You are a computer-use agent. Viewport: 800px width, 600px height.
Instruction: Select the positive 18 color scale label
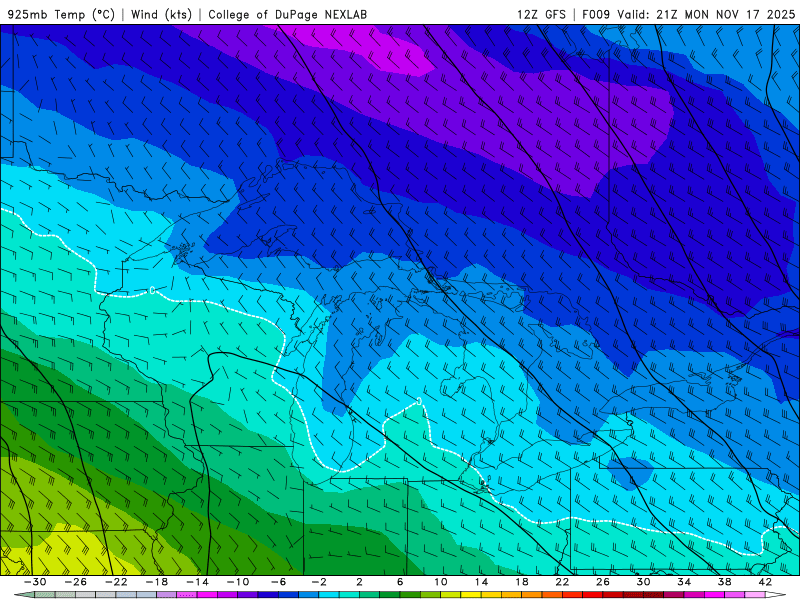pyautogui.click(x=521, y=582)
